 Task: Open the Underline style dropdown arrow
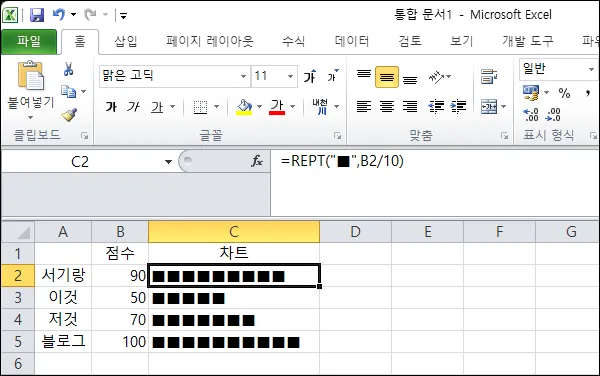click(x=173, y=107)
